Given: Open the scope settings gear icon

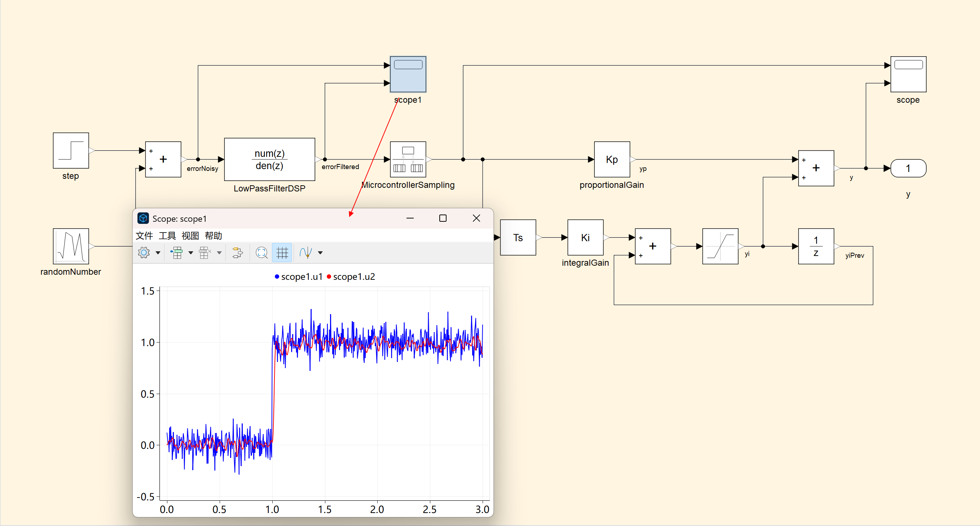Looking at the screenshot, I should click(144, 252).
